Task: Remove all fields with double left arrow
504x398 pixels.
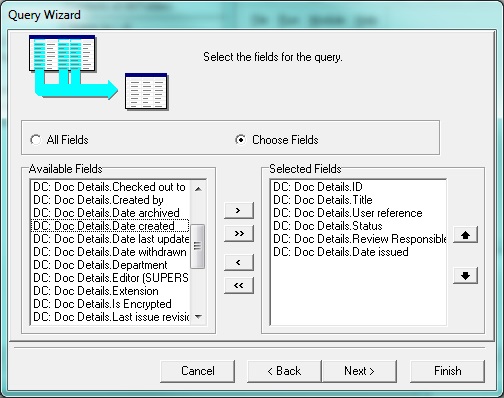Action: tap(239, 285)
